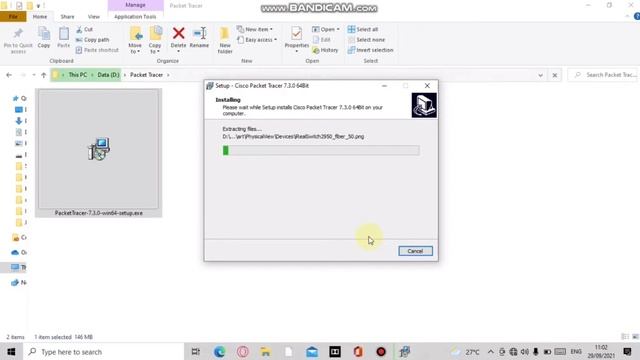Click Copy path in ribbon

pos(92,40)
